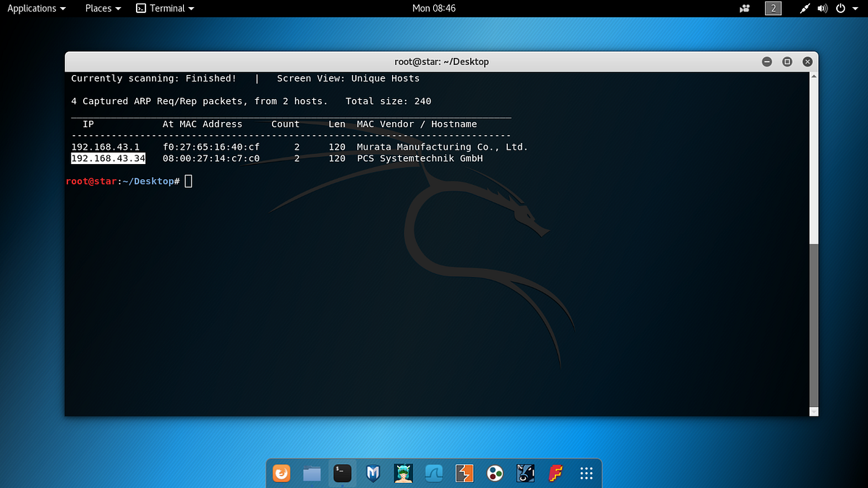Click MAC address 08:00:27:14:c7:c0
Screen dimensions: 868x488
210,158
